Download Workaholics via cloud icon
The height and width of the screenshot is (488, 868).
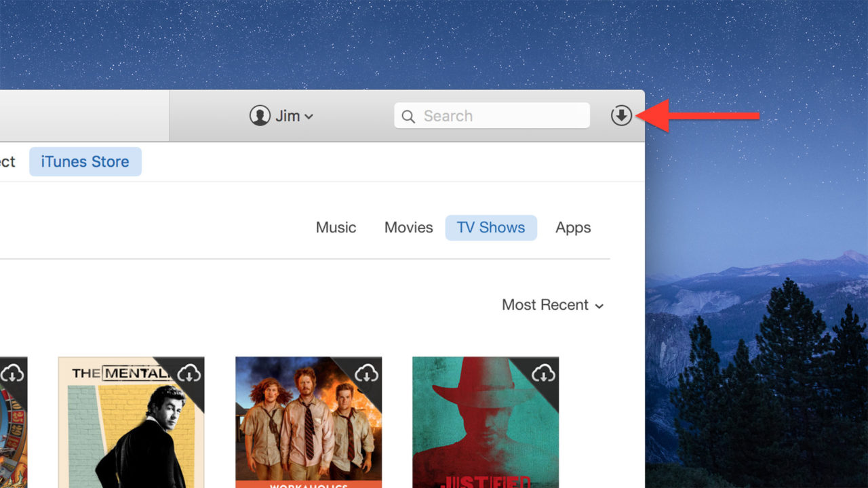click(366, 372)
